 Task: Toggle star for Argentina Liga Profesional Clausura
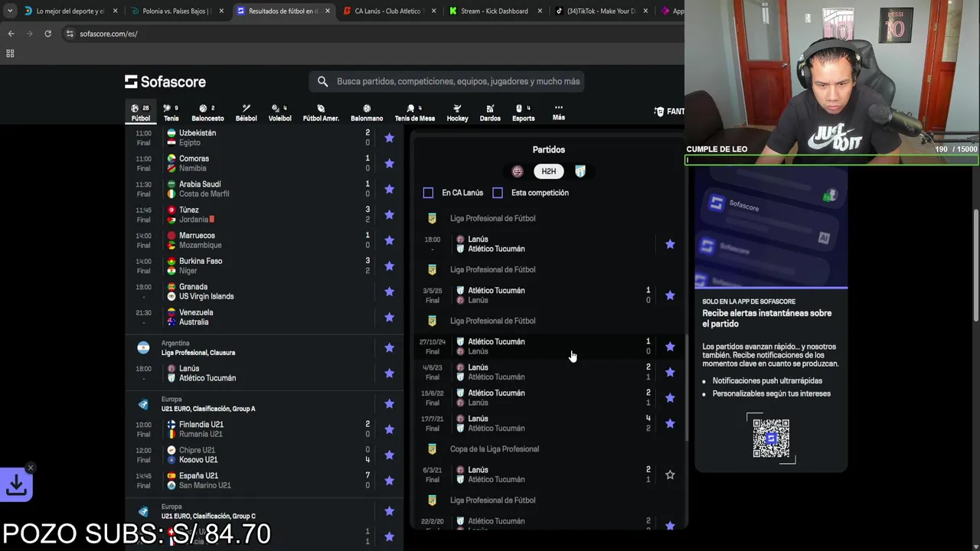[x=389, y=347]
